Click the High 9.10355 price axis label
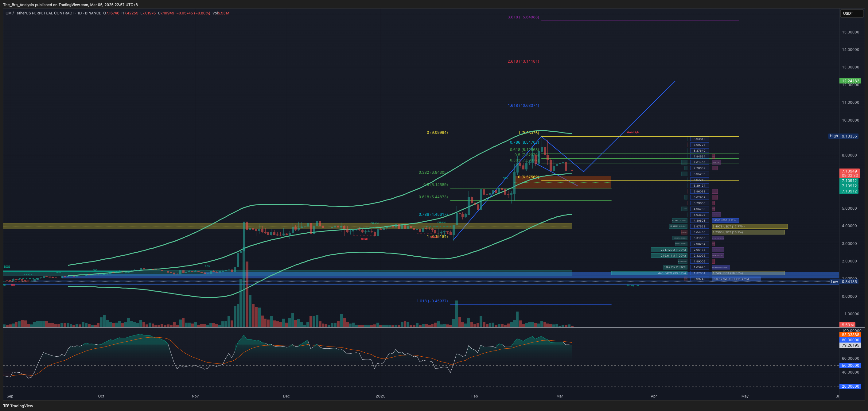Screen dimensions: 868x411 tap(843, 136)
